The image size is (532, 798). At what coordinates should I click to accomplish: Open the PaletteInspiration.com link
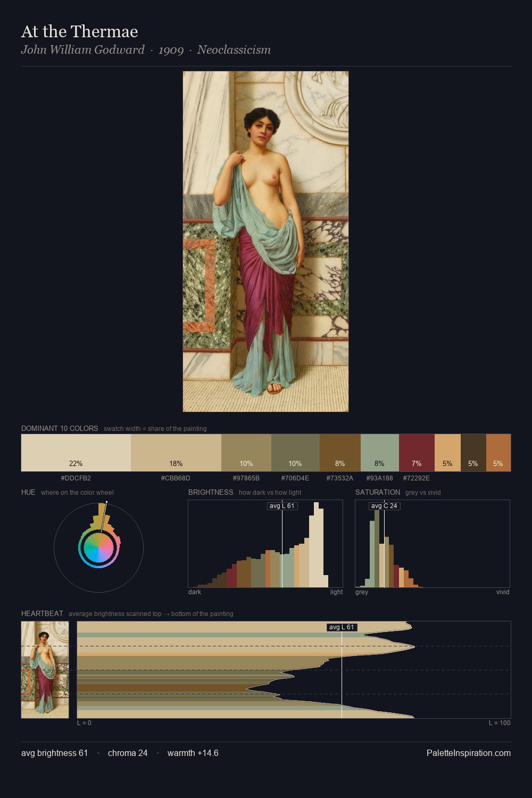469,753
